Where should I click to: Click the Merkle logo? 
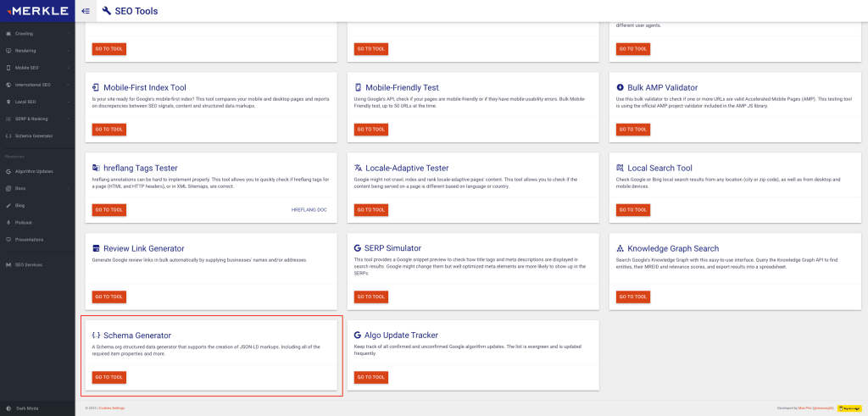tap(37, 10)
